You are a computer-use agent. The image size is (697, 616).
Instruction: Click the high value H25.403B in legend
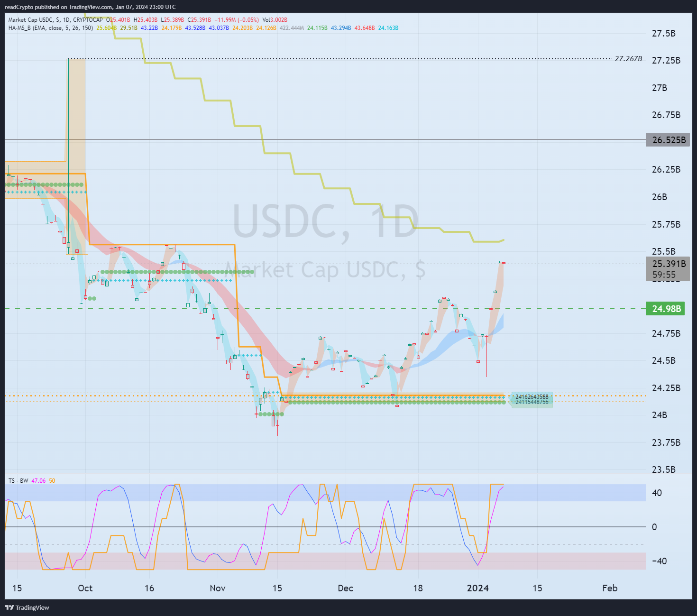point(146,20)
